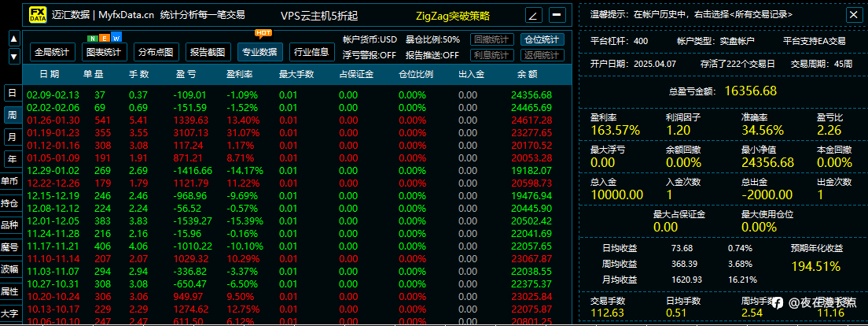Viewport: 868px width, 326px height.
Task: Click the 返佣统计 button
Action: coord(542,55)
